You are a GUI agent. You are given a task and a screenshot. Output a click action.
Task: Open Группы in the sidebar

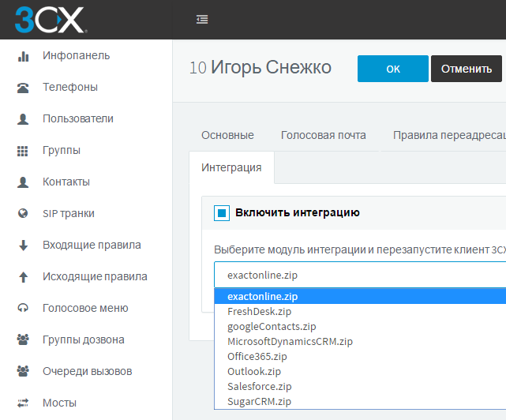(62, 150)
